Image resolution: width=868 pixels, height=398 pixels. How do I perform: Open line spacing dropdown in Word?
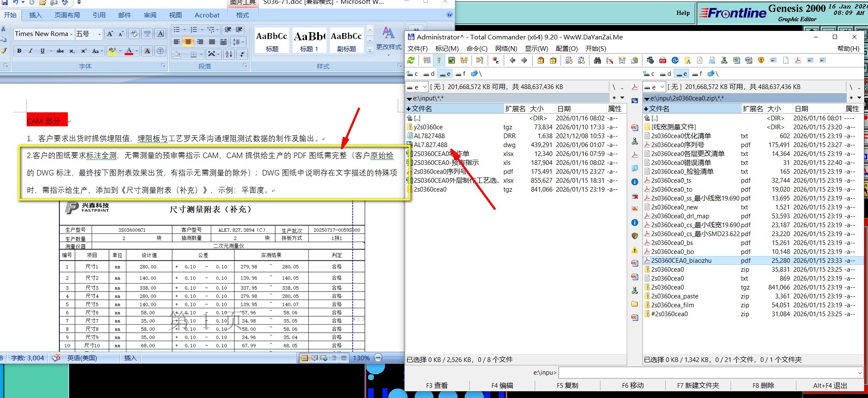click(x=238, y=42)
